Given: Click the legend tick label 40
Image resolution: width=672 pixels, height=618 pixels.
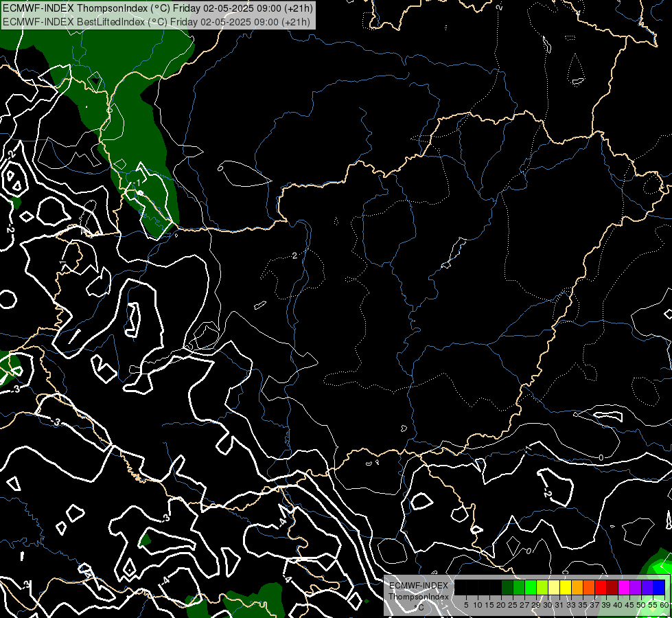Looking at the screenshot, I should tap(617, 605).
